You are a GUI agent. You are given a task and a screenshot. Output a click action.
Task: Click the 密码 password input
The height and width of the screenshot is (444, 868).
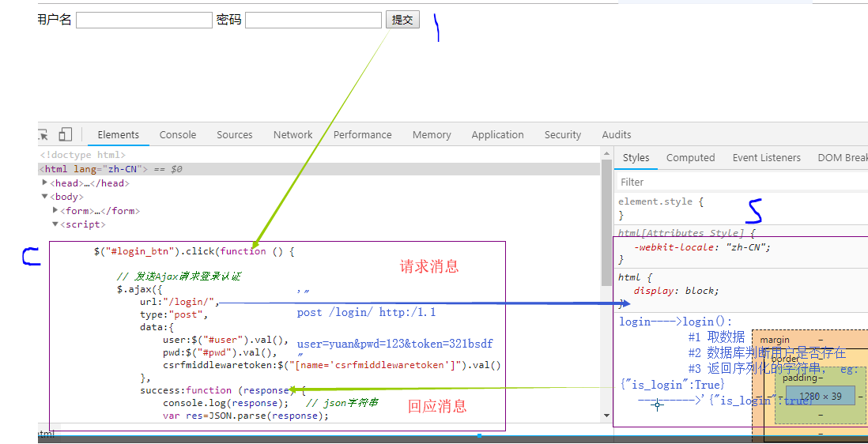[x=313, y=20]
